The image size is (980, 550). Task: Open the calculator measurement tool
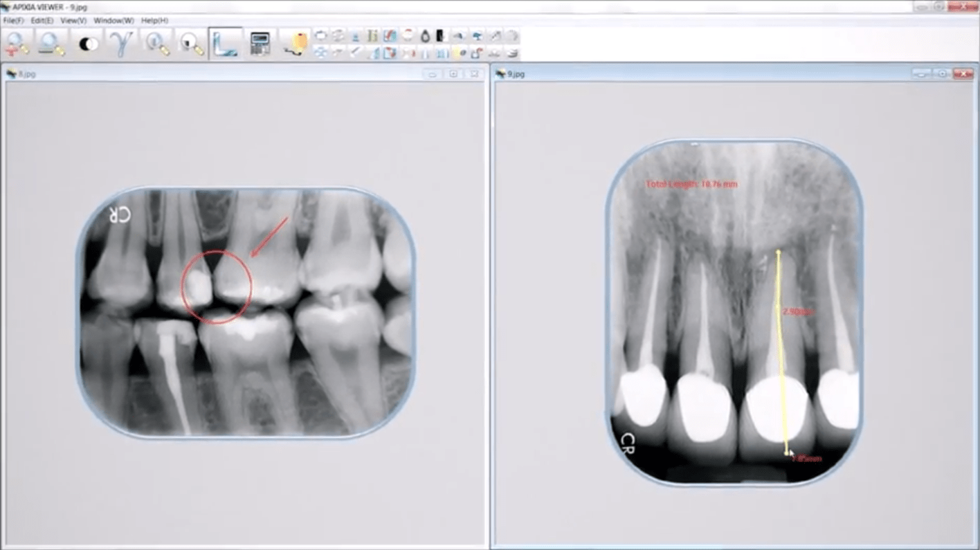[261, 42]
